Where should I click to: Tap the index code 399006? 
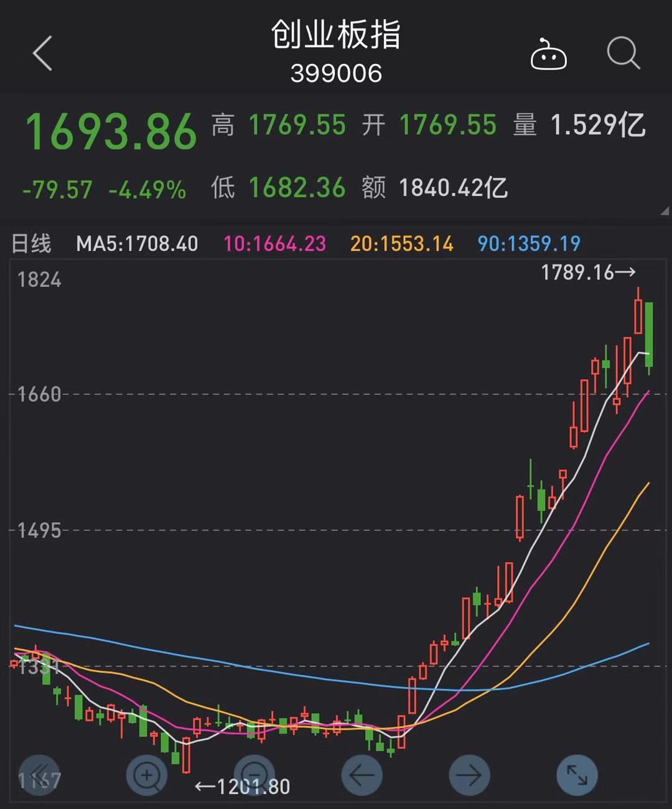click(336, 73)
